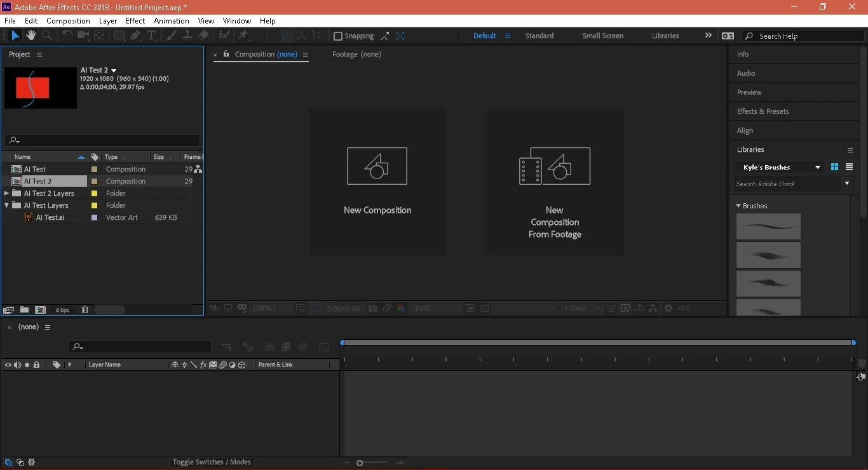Toggle snap to features in collapsed compositions
This screenshot has height=470, width=868.
click(400, 36)
